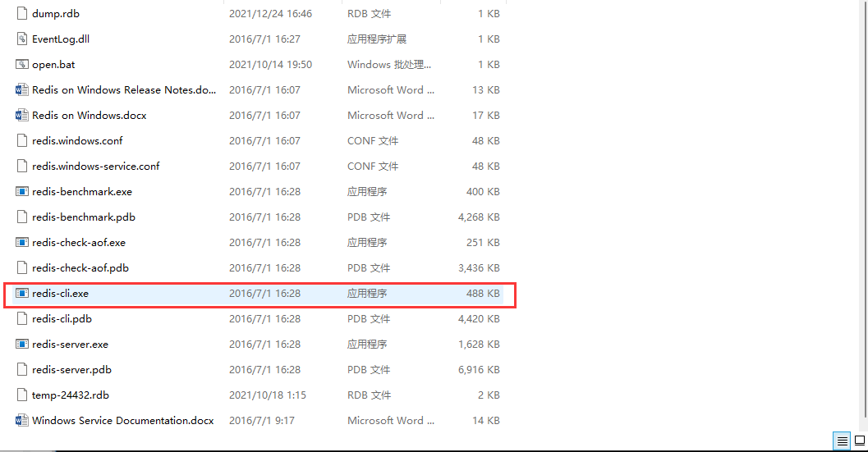
Task: Click the open.bat batch file icon
Action: (21, 64)
